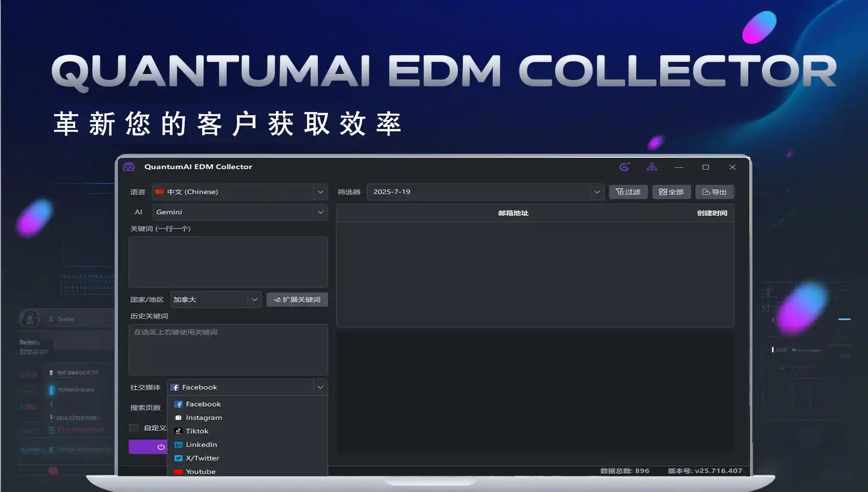Open the AI settings icon in title bar
Screen dimensions: 868x492
click(624, 167)
